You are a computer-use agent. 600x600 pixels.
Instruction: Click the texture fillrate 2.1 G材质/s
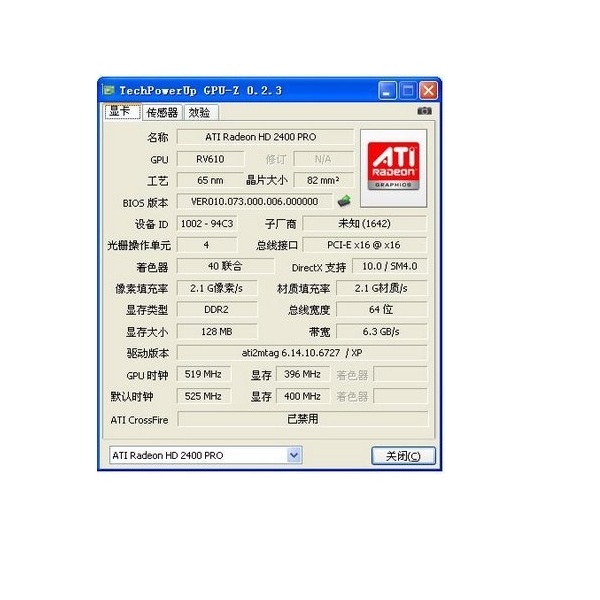(x=382, y=288)
